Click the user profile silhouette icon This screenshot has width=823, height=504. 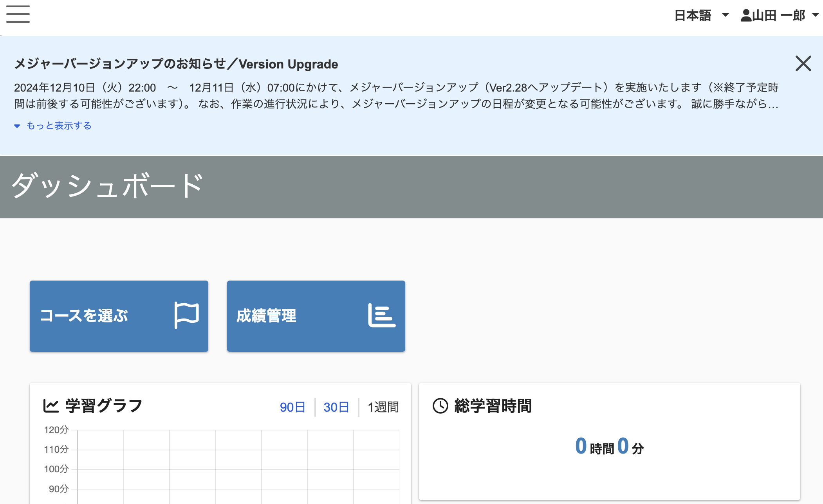(x=746, y=15)
